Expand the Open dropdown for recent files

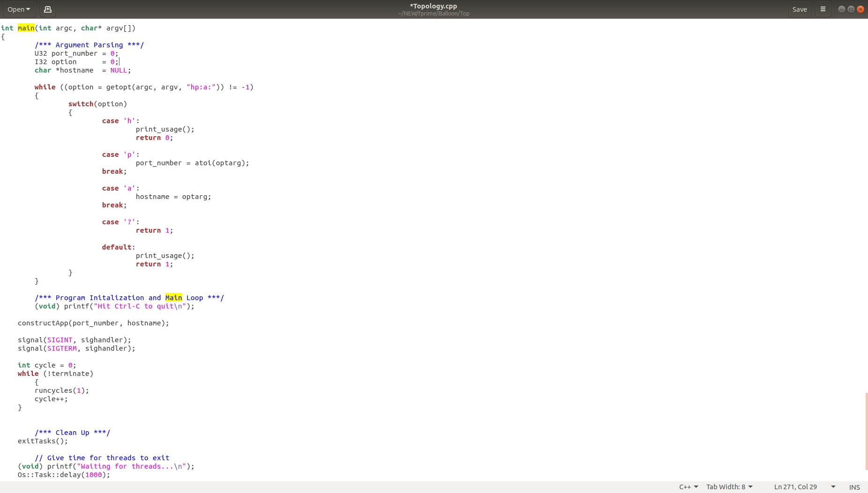pos(28,9)
